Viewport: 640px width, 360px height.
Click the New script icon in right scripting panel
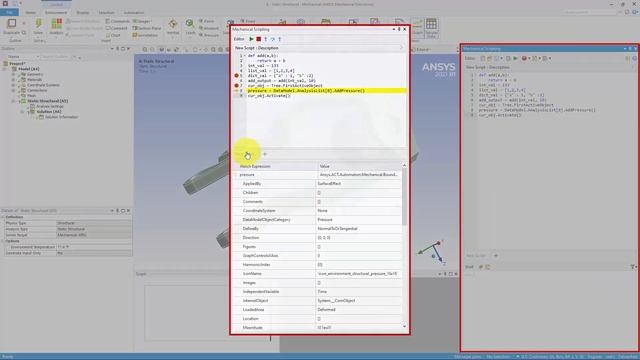tap(482, 58)
